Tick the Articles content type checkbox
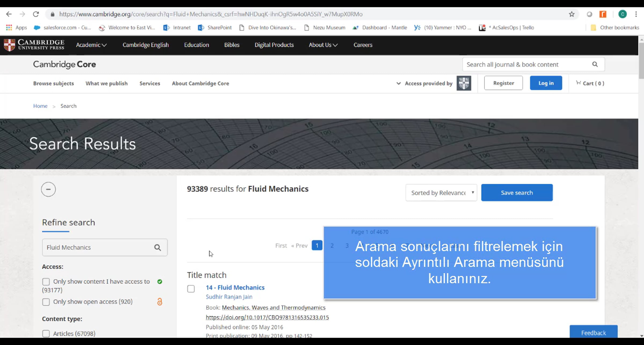The width and height of the screenshot is (644, 345). coord(46,333)
